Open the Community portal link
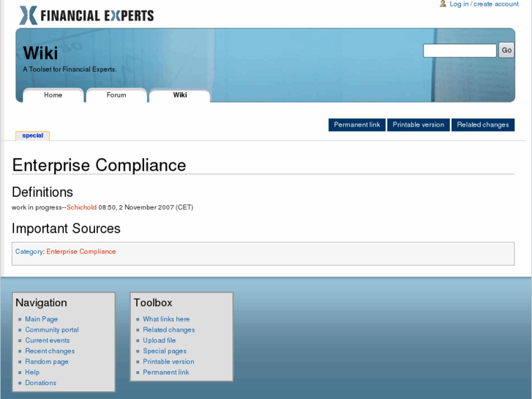 [x=52, y=329]
